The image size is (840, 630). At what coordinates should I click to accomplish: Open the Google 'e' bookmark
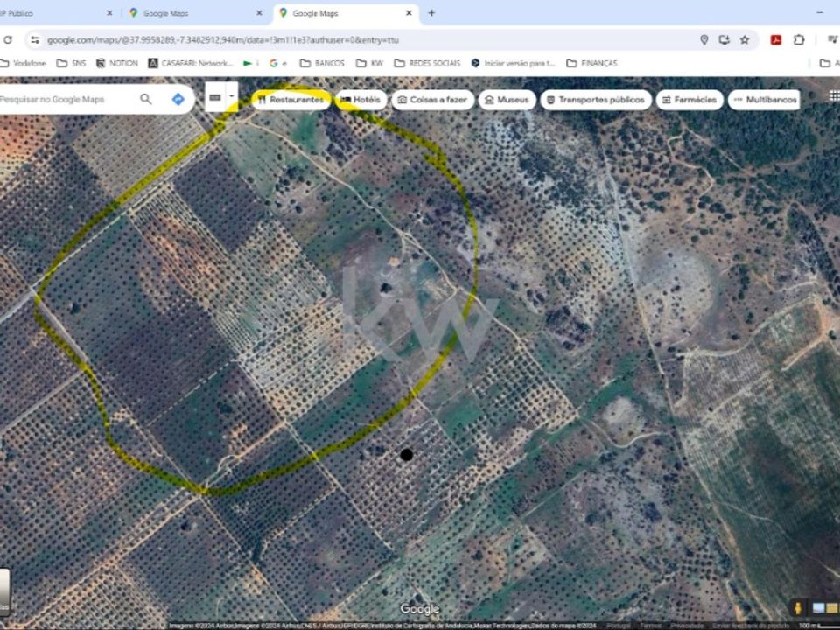tap(278, 63)
